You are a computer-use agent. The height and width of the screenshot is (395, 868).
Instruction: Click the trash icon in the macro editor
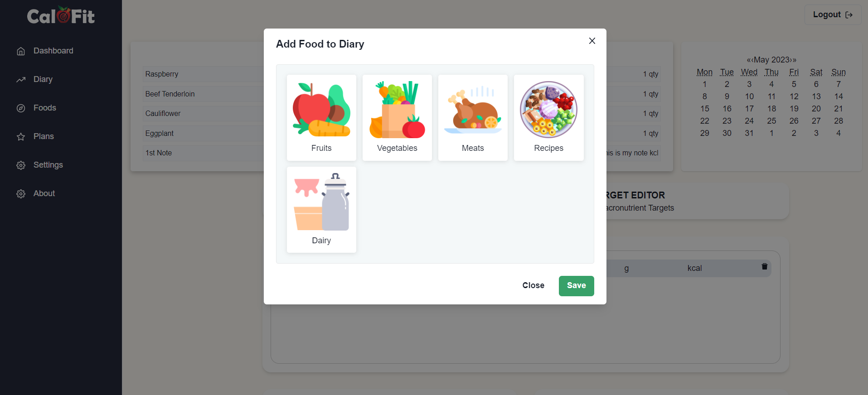click(764, 268)
